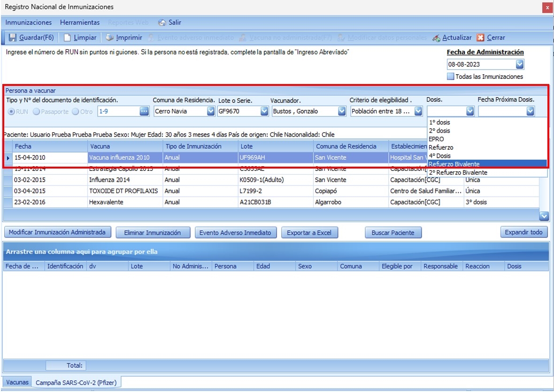Open the Vacunador dropdown
The width and height of the screenshot is (554, 392).
tap(342, 111)
